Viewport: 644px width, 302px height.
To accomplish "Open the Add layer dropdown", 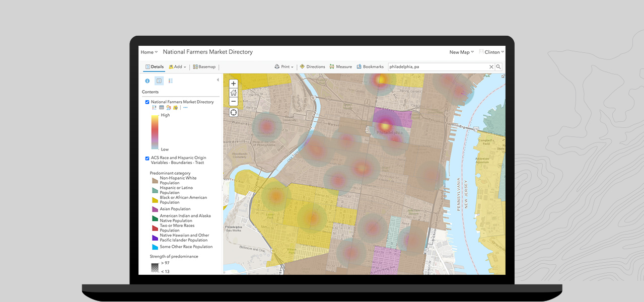I will pyautogui.click(x=177, y=66).
